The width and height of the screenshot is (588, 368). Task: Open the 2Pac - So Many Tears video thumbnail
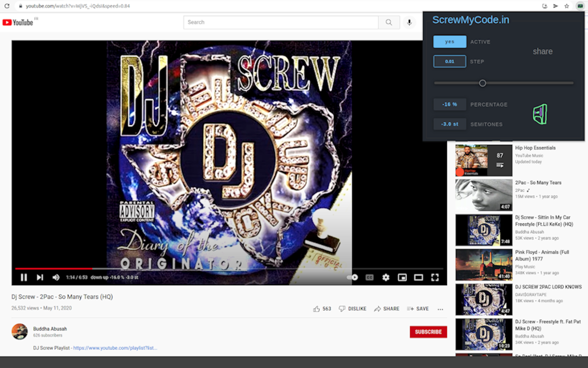click(484, 195)
